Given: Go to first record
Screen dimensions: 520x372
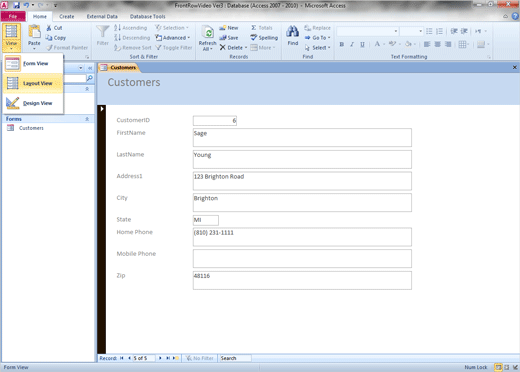Looking at the screenshot, I should tap(122, 358).
